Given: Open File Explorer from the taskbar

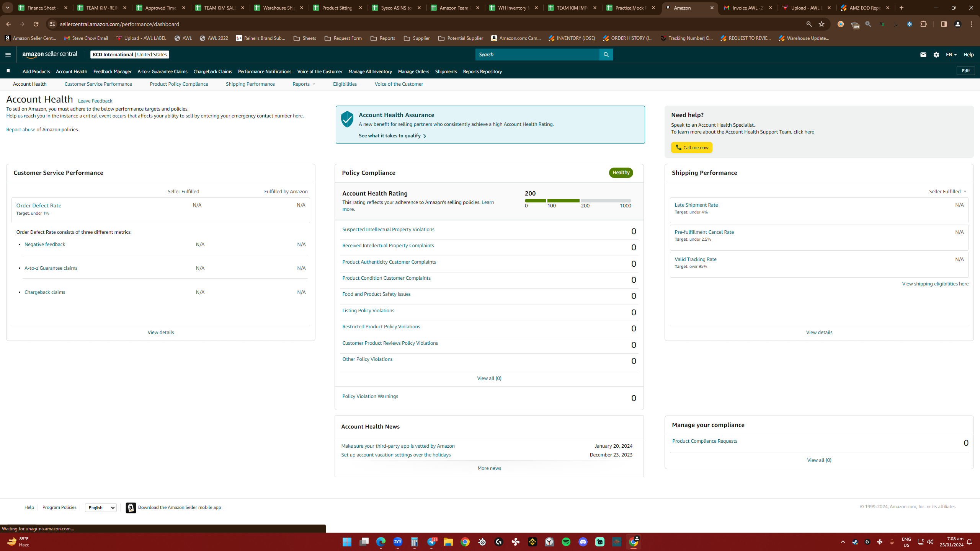Looking at the screenshot, I should pyautogui.click(x=448, y=542).
